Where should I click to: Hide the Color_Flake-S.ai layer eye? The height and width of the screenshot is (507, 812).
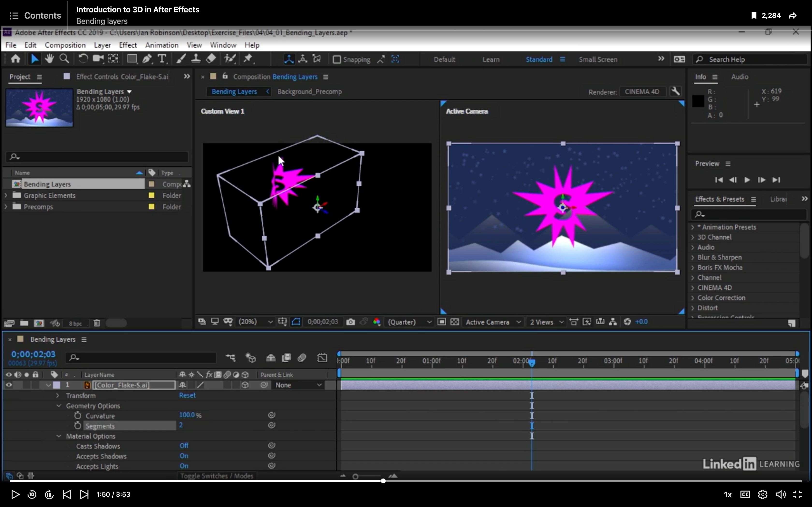pyautogui.click(x=9, y=385)
